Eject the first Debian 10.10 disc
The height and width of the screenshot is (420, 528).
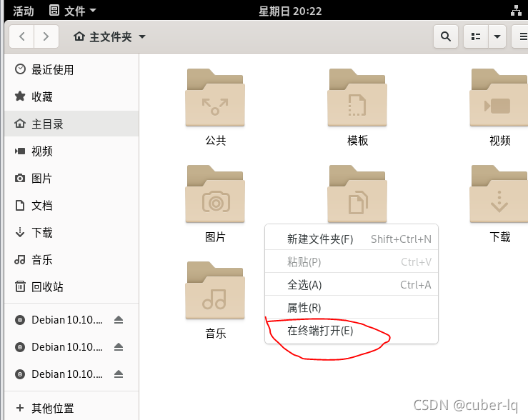pyautogui.click(x=118, y=320)
